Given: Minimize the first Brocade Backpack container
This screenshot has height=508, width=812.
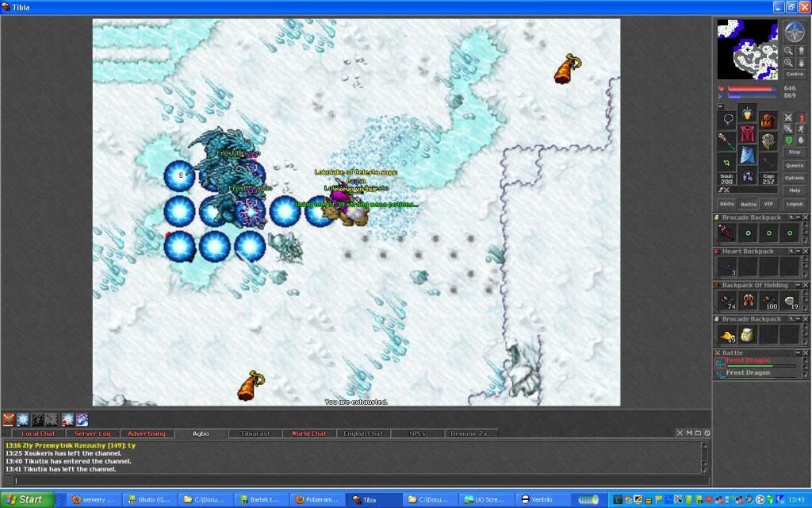Looking at the screenshot, I should [798, 217].
